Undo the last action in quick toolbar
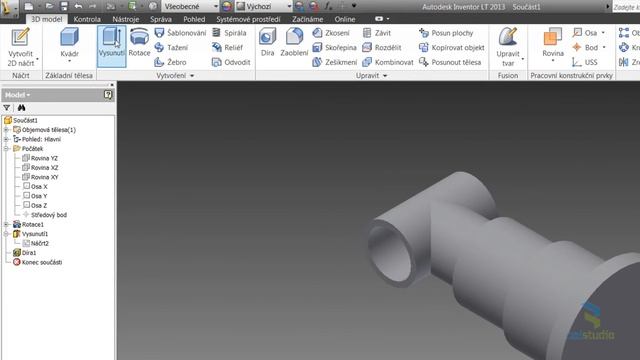 pos(78,6)
